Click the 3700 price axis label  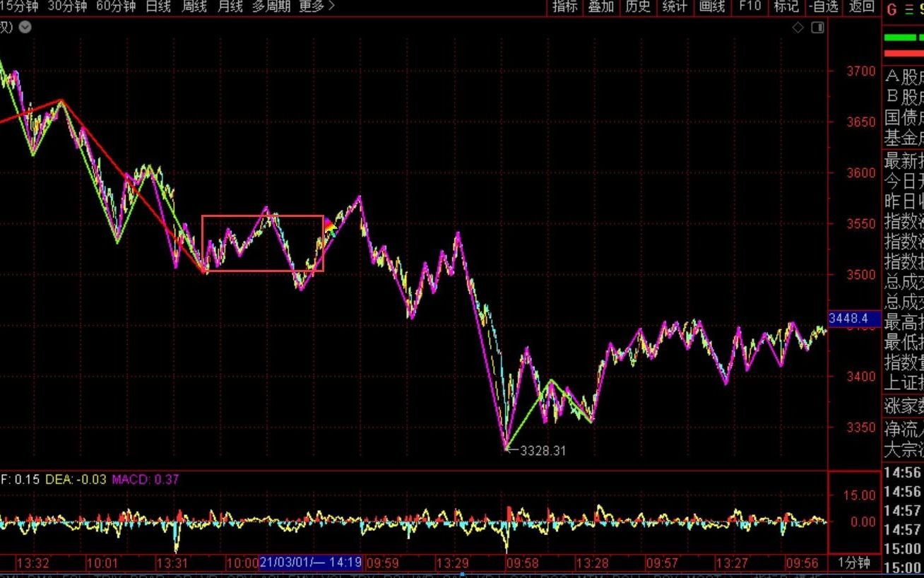coord(861,71)
